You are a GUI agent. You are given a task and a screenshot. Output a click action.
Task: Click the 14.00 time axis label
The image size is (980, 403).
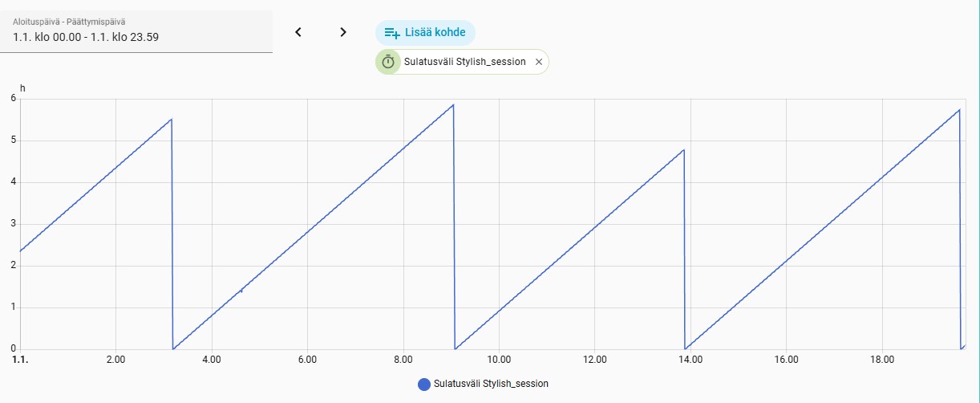pyautogui.click(x=690, y=360)
